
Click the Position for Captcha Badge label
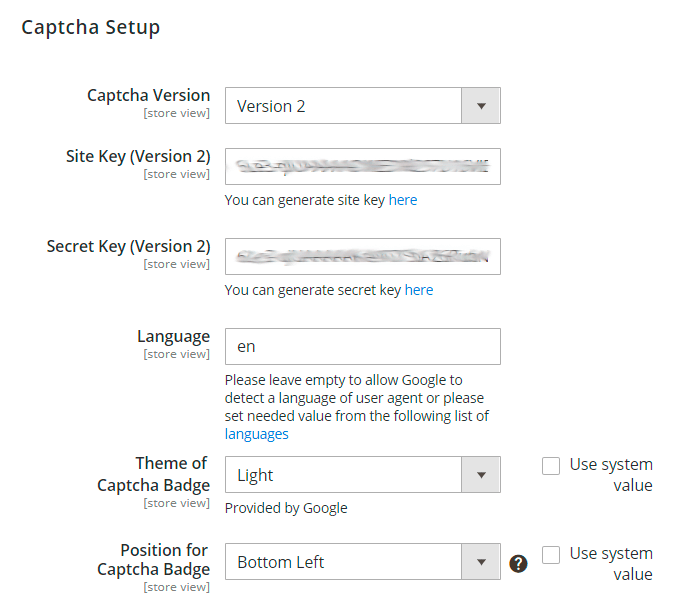[x=153, y=560]
